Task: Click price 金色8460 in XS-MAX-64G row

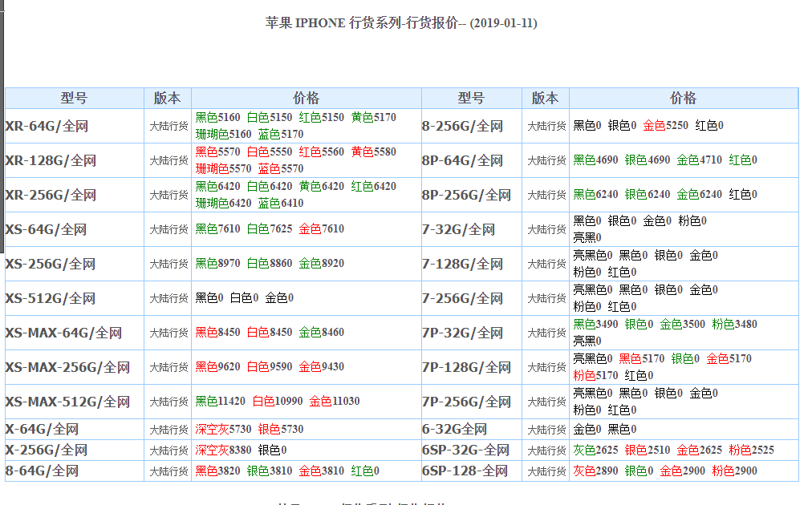Action: pyautogui.click(x=322, y=332)
